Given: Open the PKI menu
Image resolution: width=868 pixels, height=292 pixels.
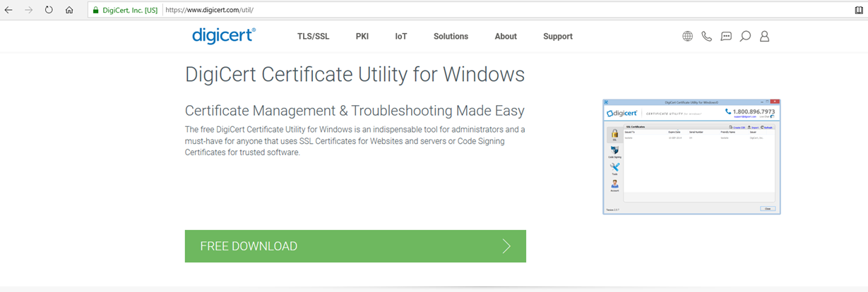Looking at the screenshot, I should click(362, 36).
